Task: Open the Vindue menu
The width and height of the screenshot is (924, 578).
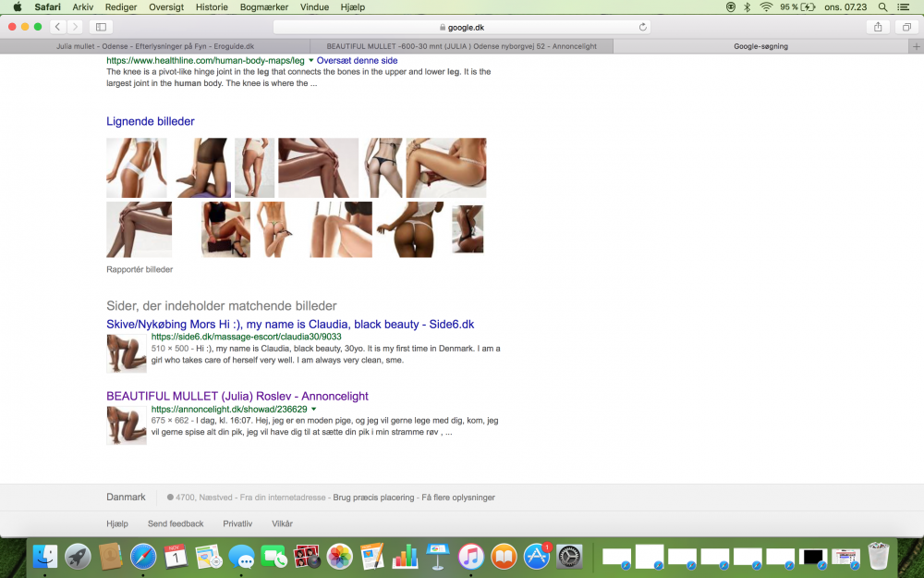Action: tap(314, 7)
